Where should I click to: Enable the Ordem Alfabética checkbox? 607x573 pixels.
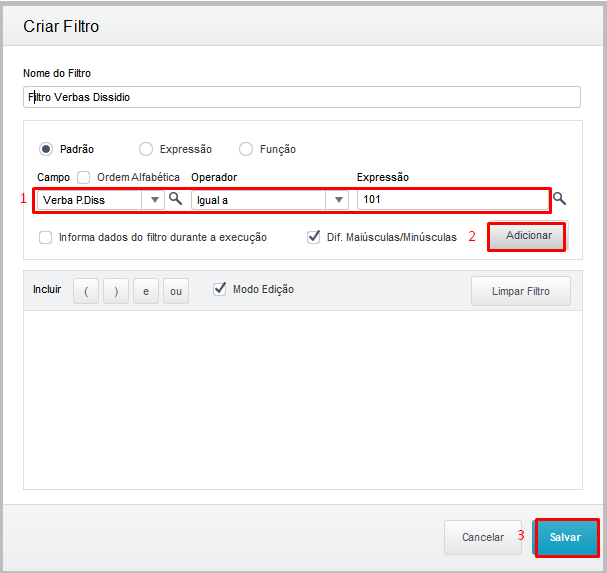tap(83, 177)
